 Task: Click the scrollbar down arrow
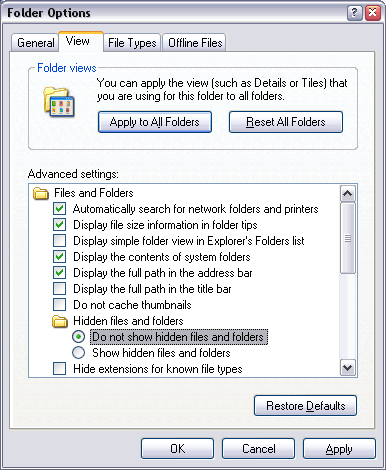click(x=348, y=368)
